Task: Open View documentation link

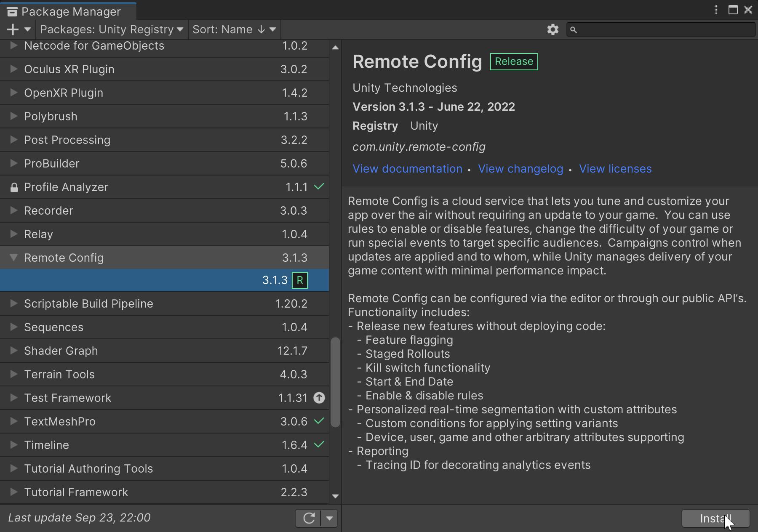Action: point(407,169)
